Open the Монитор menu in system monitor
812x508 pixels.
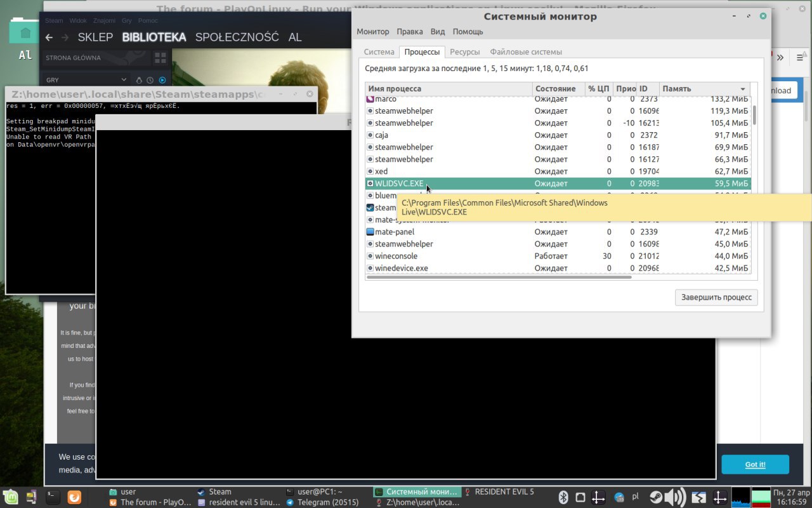point(373,32)
